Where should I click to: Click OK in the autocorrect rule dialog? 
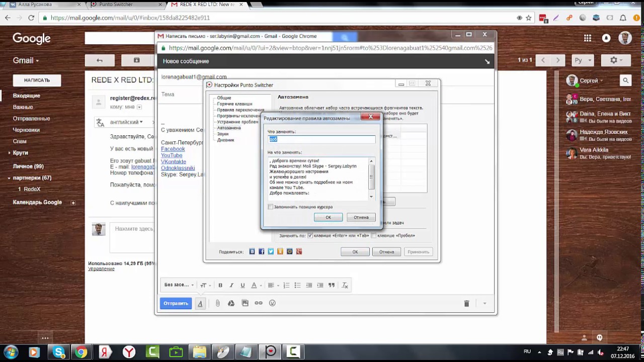pos(328,217)
